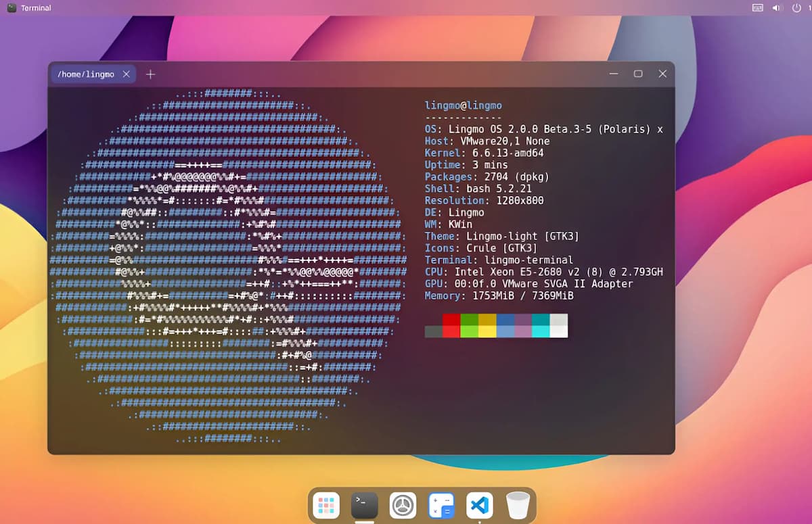Image resolution: width=812 pixels, height=524 pixels.
Task: Add a new terminal tab with plus button
Action: click(x=150, y=74)
